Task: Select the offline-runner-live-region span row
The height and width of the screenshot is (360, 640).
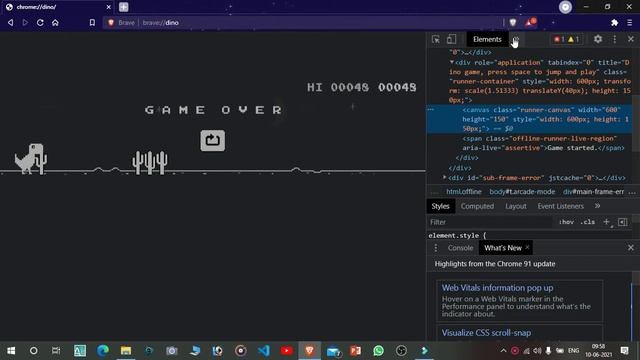Action: pyautogui.click(x=543, y=143)
